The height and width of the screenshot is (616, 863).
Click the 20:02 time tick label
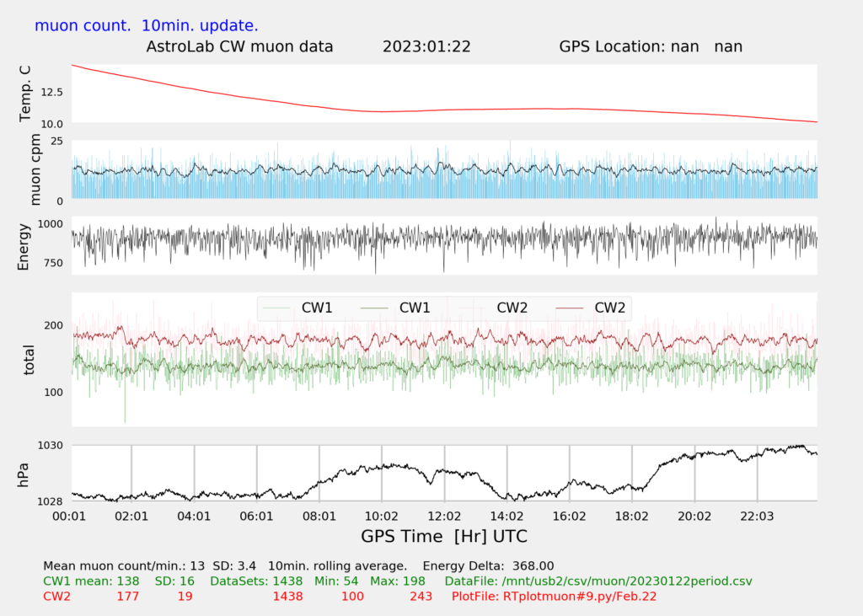[694, 517]
